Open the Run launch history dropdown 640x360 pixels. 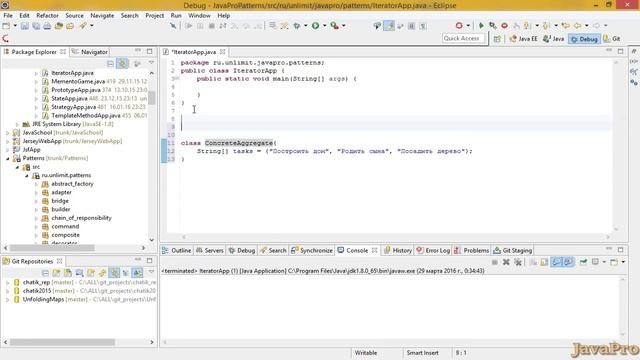tap(324, 26)
